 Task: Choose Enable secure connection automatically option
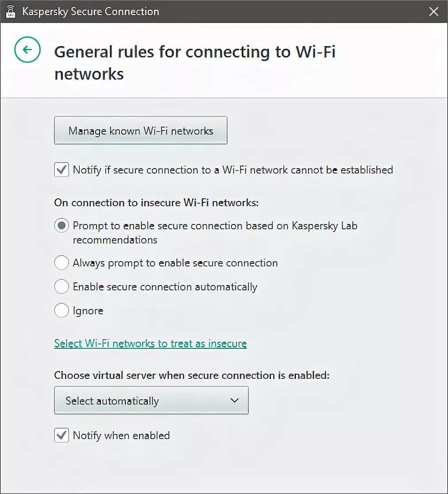62,287
